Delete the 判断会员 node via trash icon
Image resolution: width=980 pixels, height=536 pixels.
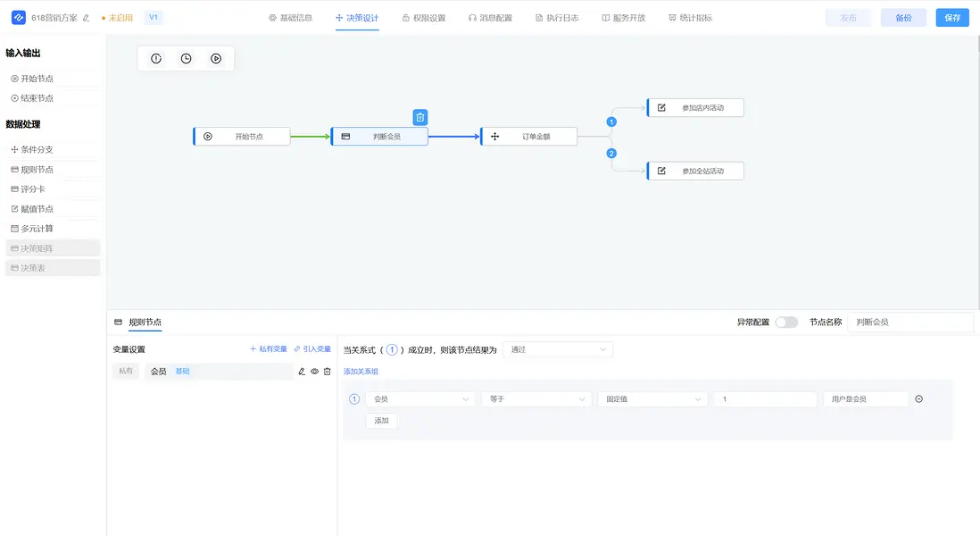(x=420, y=117)
